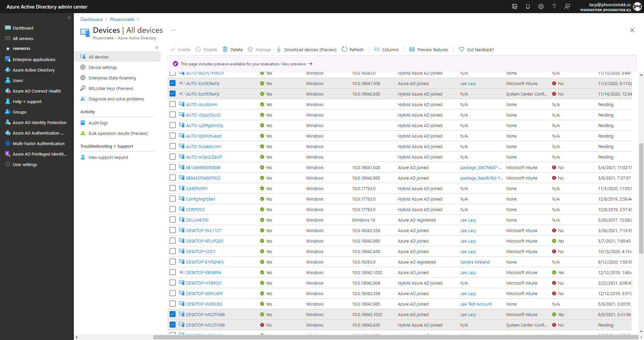Click Help + support icon in sidebar
The width and height of the screenshot is (644, 340).
click(x=8, y=101)
